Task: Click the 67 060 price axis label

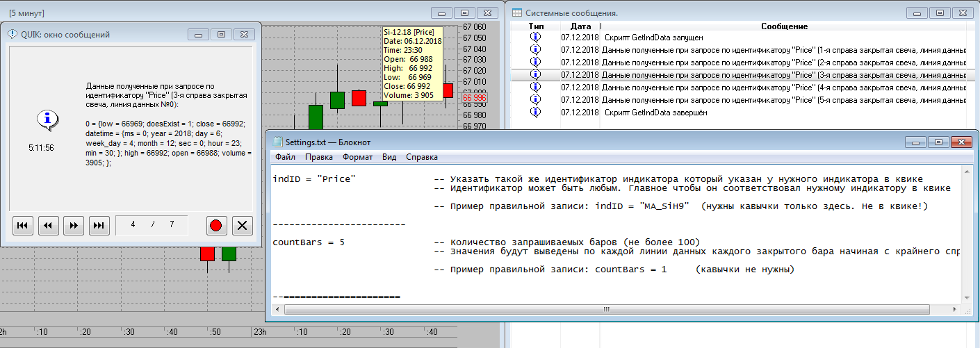Action: [x=475, y=28]
